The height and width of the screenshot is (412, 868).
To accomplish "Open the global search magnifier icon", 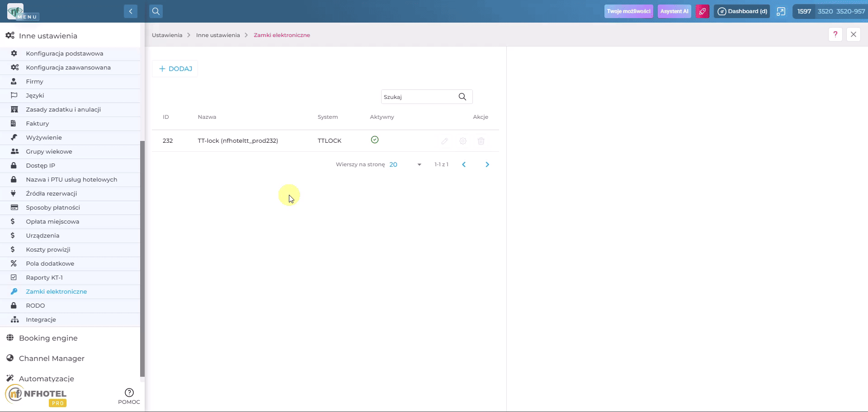I will (x=156, y=11).
